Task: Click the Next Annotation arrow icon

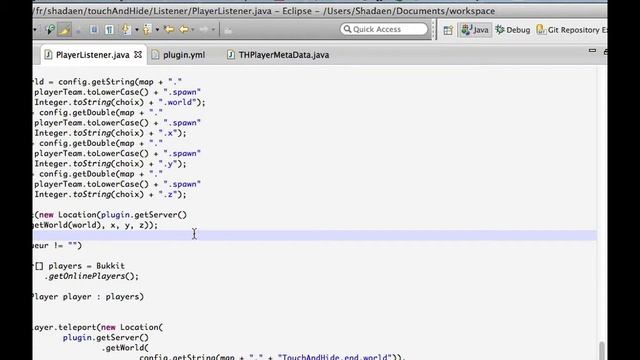Action: click(x=126, y=29)
